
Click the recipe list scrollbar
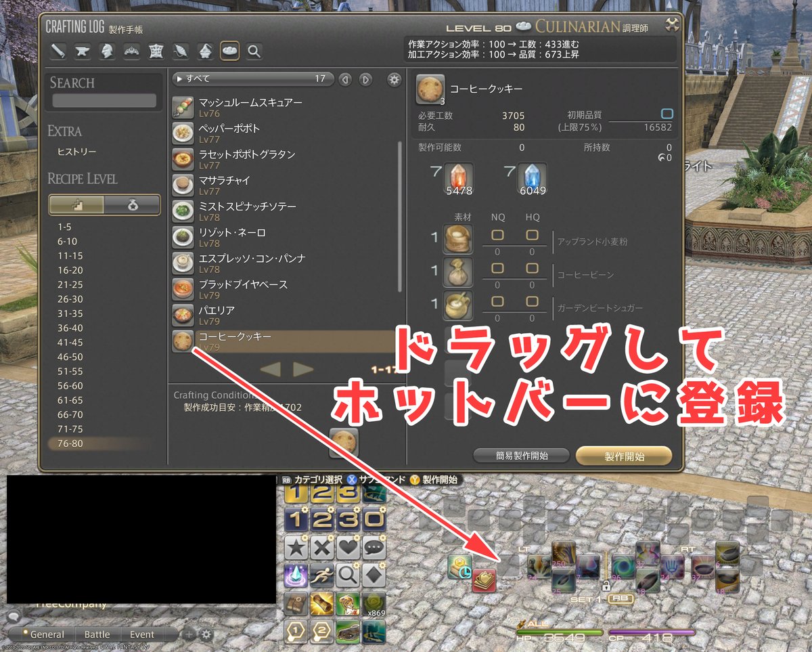[x=401, y=217]
